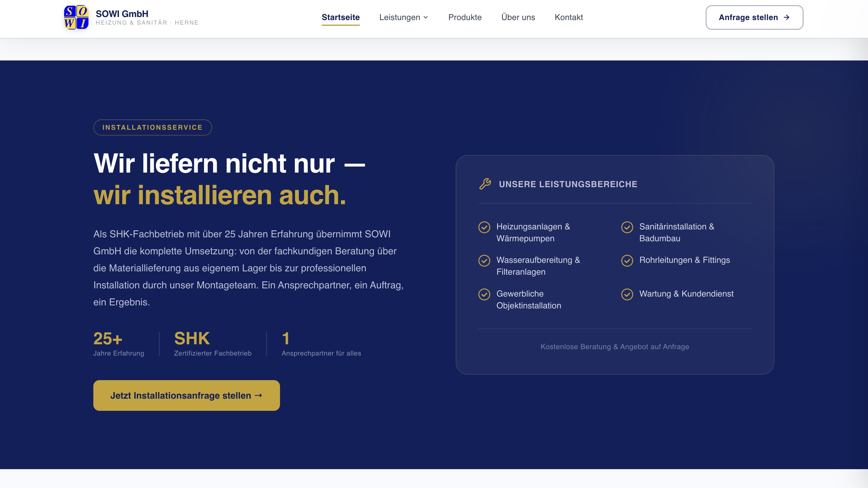The height and width of the screenshot is (488, 868).
Task: Click check icon next to Wasseraufbereitung & Filteranlagen
Action: [484, 261]
